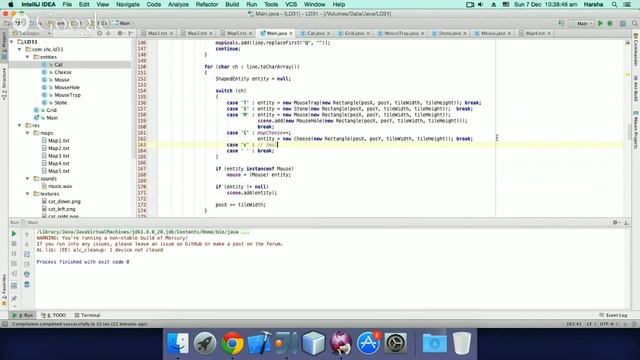Toggle the Favorites tool window side tab
This screenshot has width=640, height=360.
(x=4, y=289)
